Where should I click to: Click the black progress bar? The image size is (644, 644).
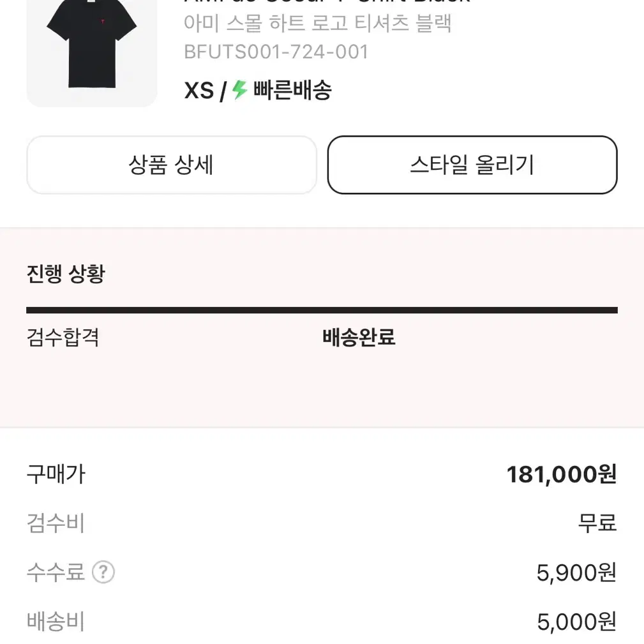pyautogui.click(x=322, y=310)
